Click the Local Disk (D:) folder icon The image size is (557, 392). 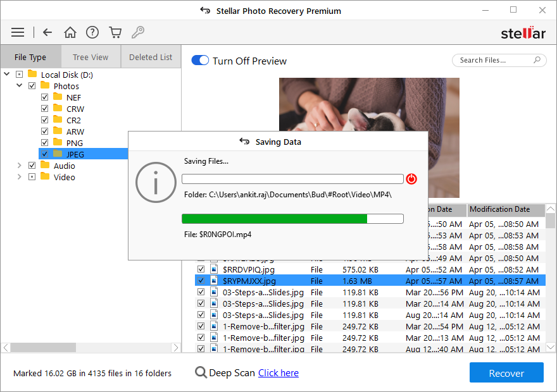tap(32, 74)
